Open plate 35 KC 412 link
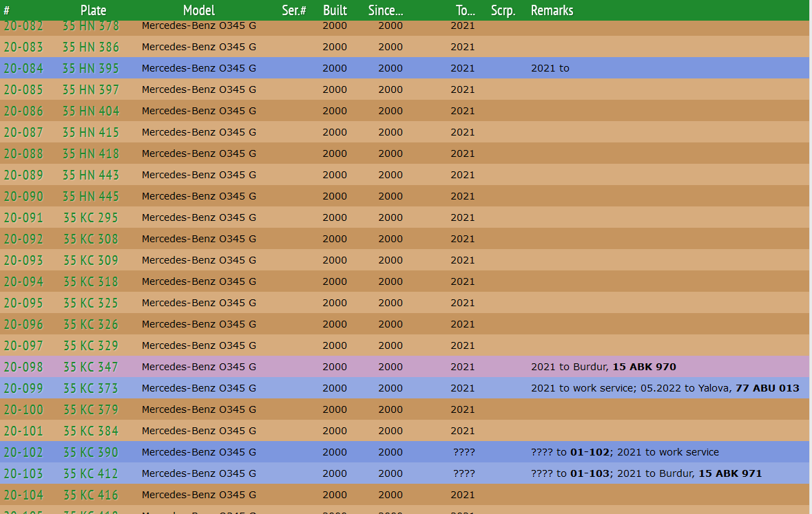 click(91, 473)
